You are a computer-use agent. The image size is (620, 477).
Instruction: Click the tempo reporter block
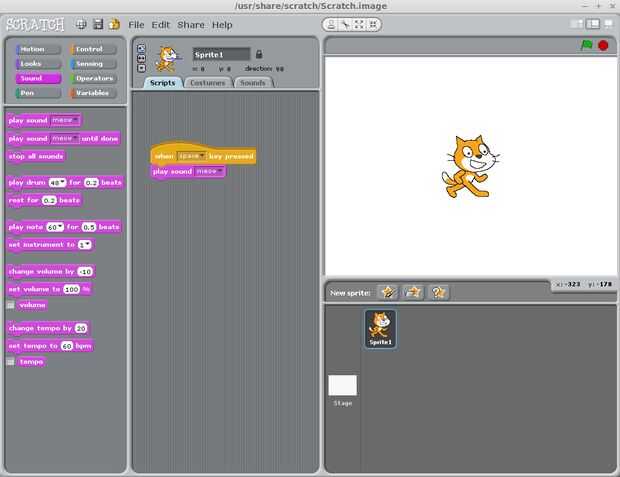32,362
